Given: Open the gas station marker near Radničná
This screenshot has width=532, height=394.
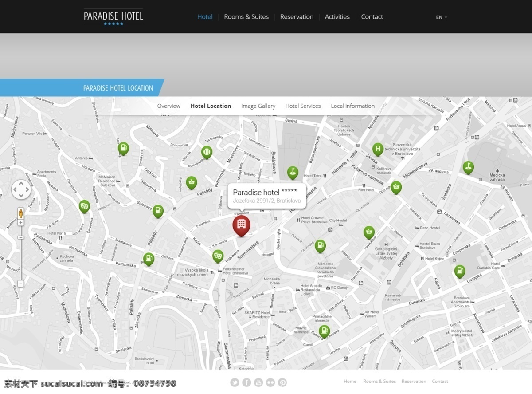Looking at the screenshot, I should click(x=325, y=331).
